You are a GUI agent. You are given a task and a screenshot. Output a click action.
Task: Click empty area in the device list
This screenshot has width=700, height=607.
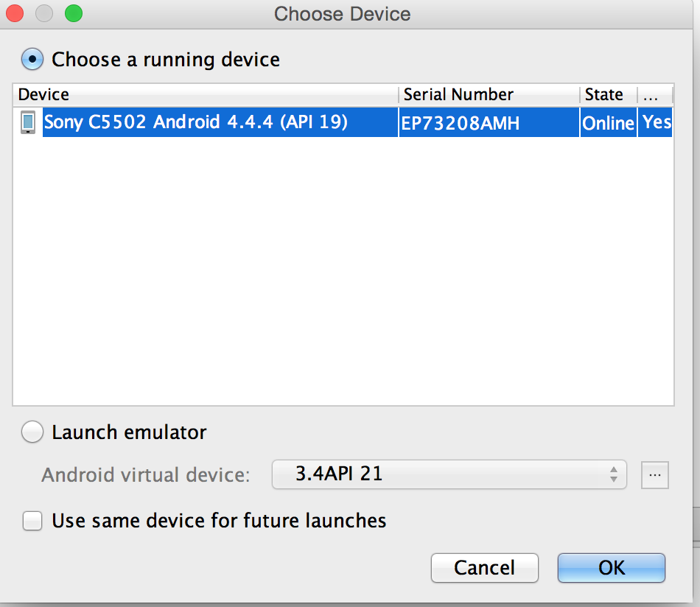coord(343,280)
